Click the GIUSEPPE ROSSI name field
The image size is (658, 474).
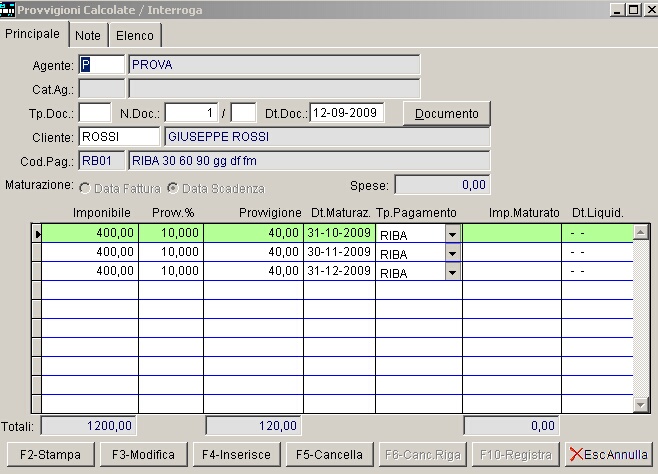point(327,137)
